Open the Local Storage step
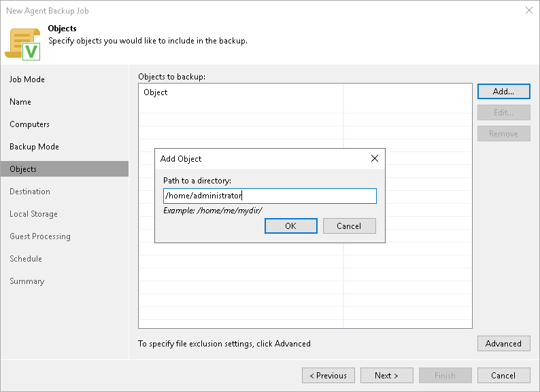The height and width of the screenshot is (392, 540). [33, 214]
